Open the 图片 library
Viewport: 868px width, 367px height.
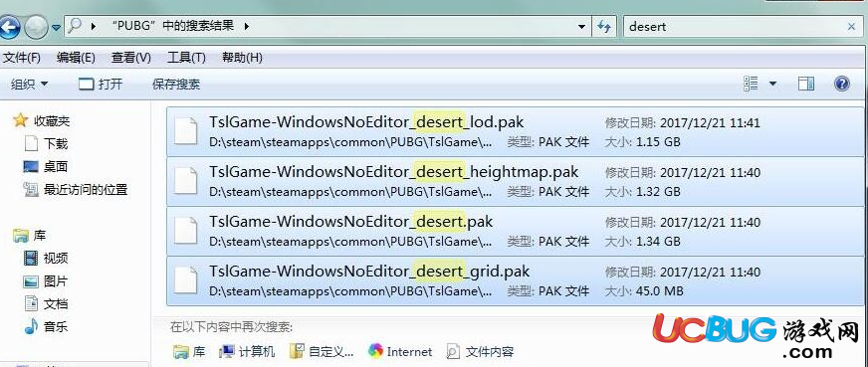56,280
